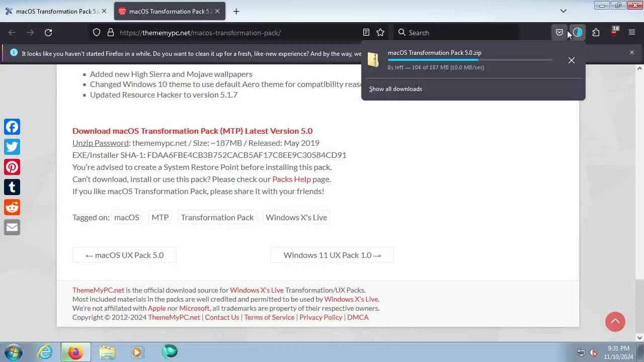Viewport: 644px width, 362px height.
Task: Launch Internet Explorer from taskbar
Action: (45, 352)
